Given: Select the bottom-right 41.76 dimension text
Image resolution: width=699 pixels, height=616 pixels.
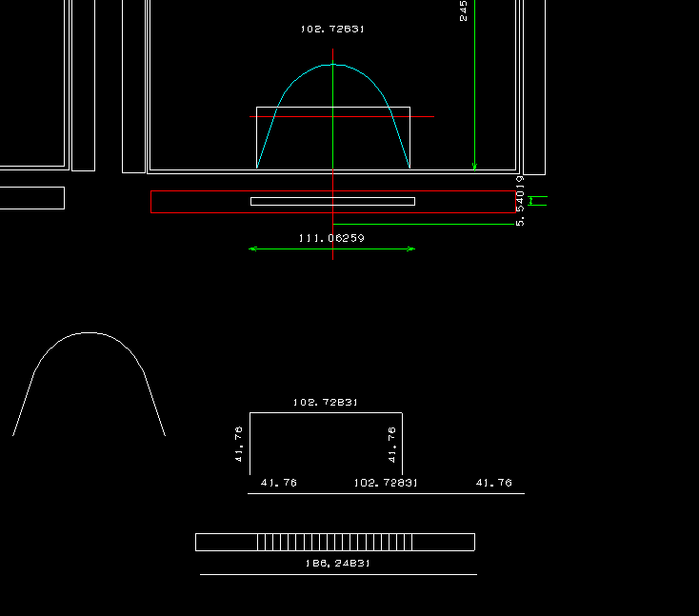Looking at the screenshot, I should pos(493,483).
